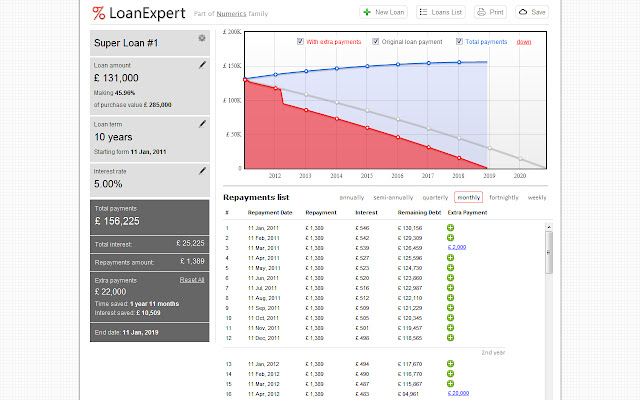
Task: Click the Remaining Debt column header
Action: point(419,213)
